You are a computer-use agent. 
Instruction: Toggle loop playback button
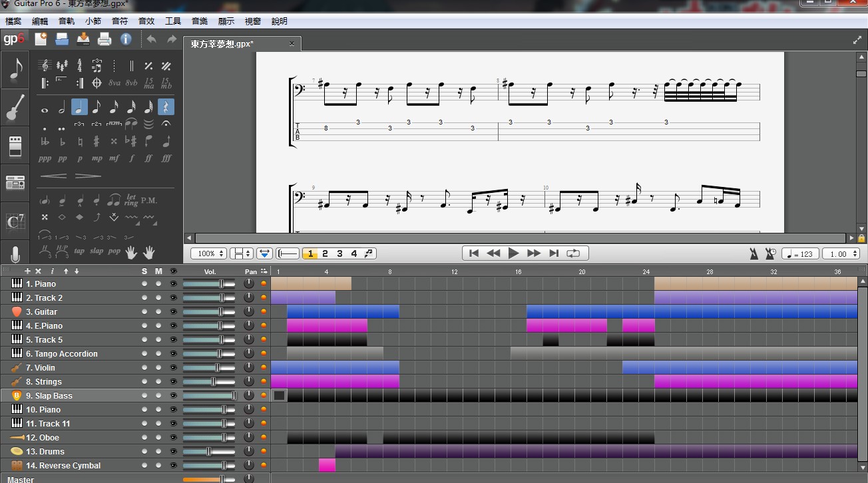[x=572, y=253]
